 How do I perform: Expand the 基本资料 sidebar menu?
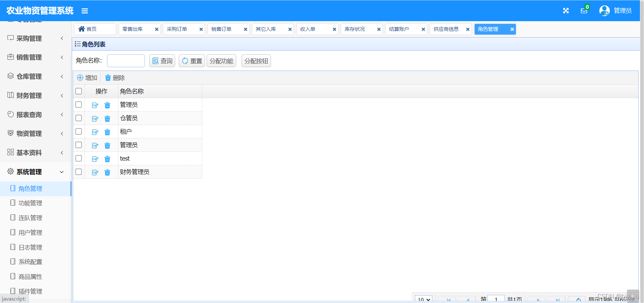(36, 153)
